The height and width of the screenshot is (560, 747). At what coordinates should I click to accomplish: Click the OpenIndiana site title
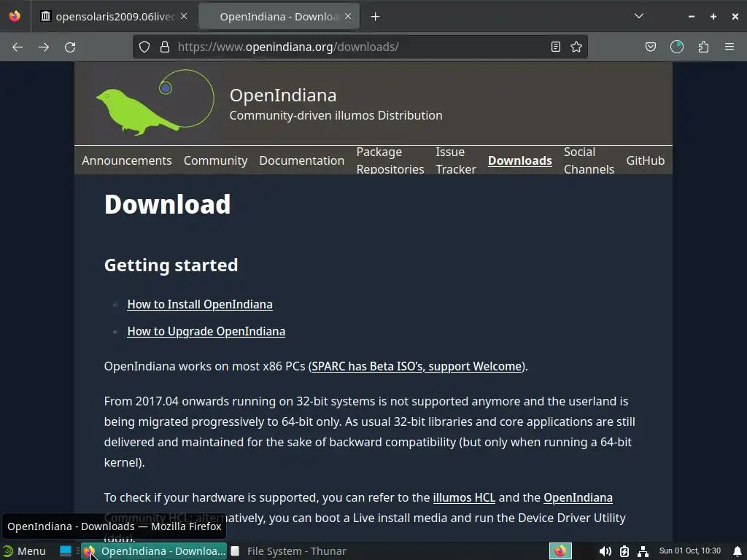click(x=283, y=96)
